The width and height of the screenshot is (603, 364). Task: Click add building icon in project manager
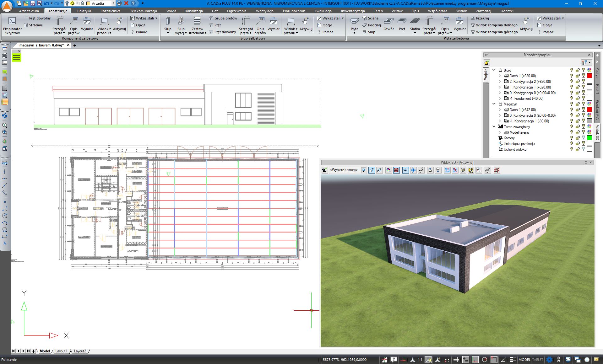coord(487,62)
